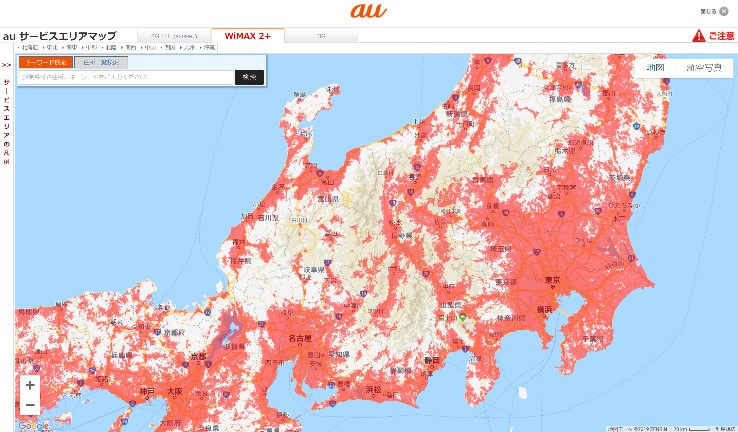This screenshot has width=738, height=432.
Task: Click the au logo at top
Action: pos(369,11)
